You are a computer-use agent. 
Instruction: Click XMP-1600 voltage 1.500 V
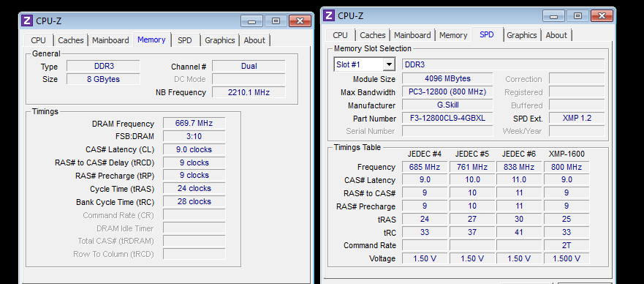(x=567, y=258)
